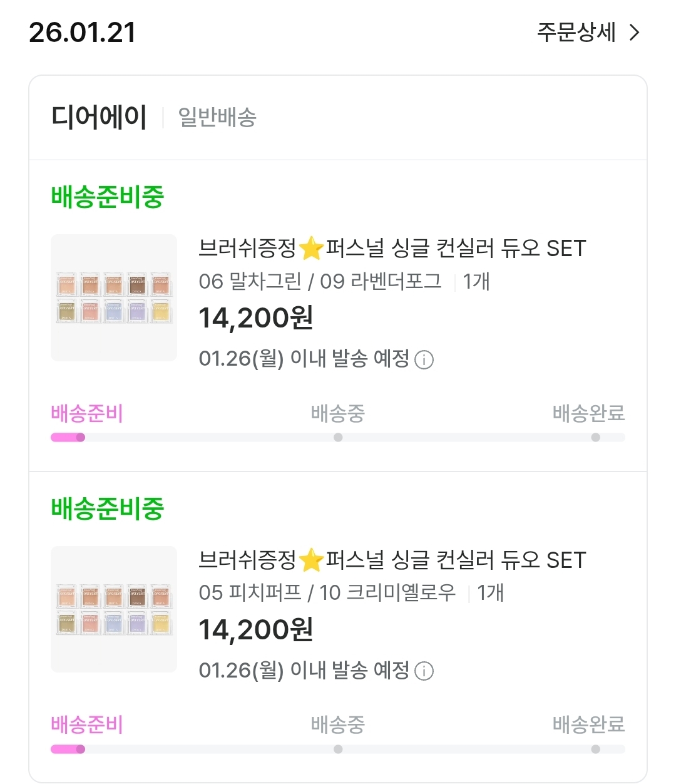Screen dimensions: 676x784
Task: Open the product thumbnail for the 말차그린 concealer set
Action: [114, 297]
